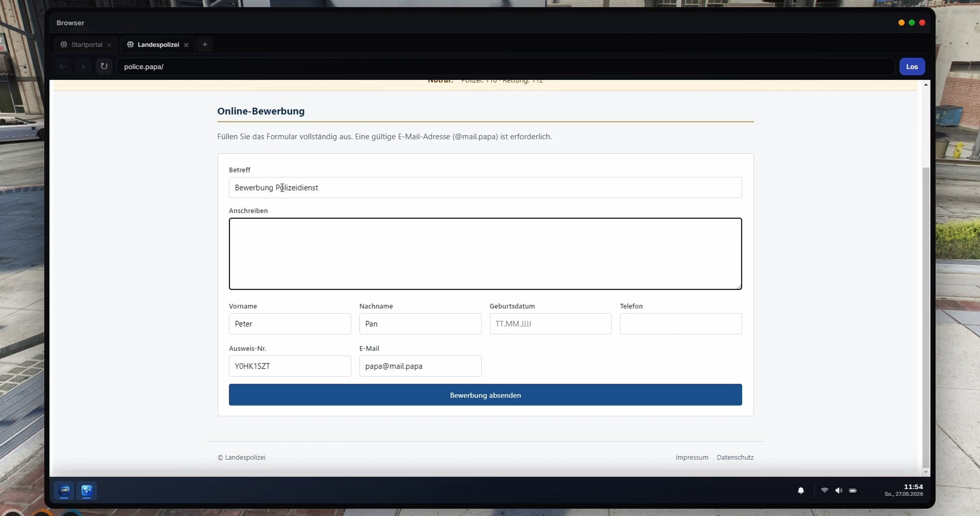This screenshot has width=980, height=516.
Task: Click the empty Telefon field
Action: [681, 324]
